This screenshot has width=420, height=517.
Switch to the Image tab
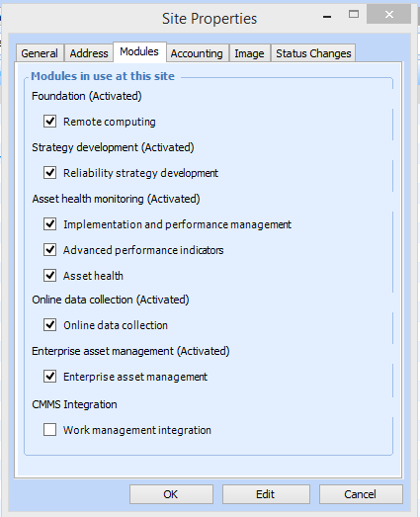coord(250,53)
